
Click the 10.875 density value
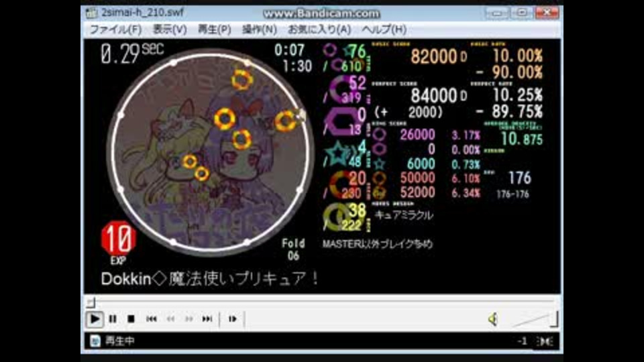[522, 139]
